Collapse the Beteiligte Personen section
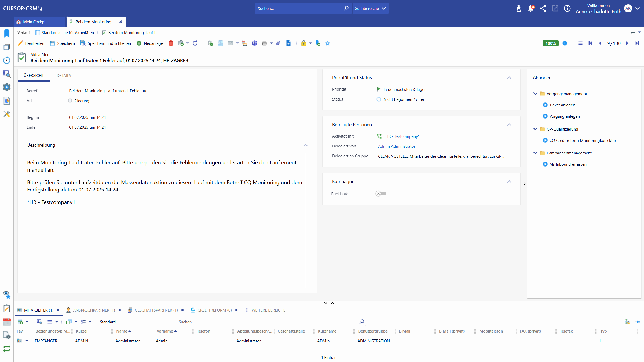Image resolution: width=644 pixels, height=362 pixels. 509,125
